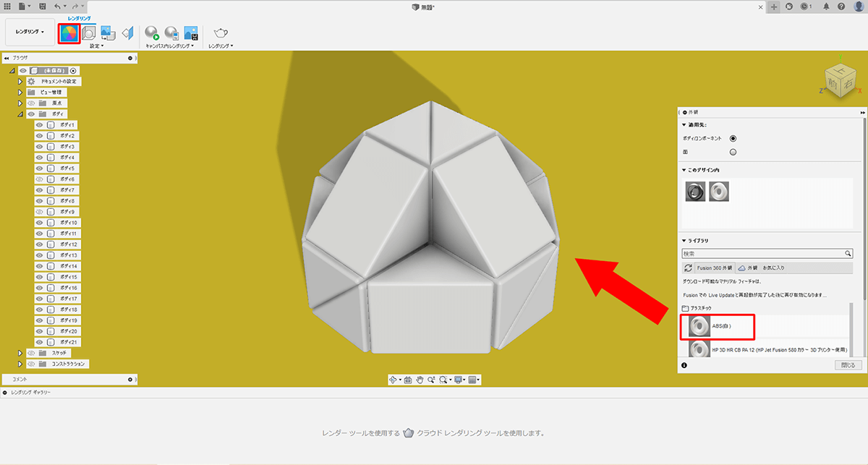868x465 pixels.
Task: Click the Redo arrow
Action: pyautogui.click(x=75, y=6)
